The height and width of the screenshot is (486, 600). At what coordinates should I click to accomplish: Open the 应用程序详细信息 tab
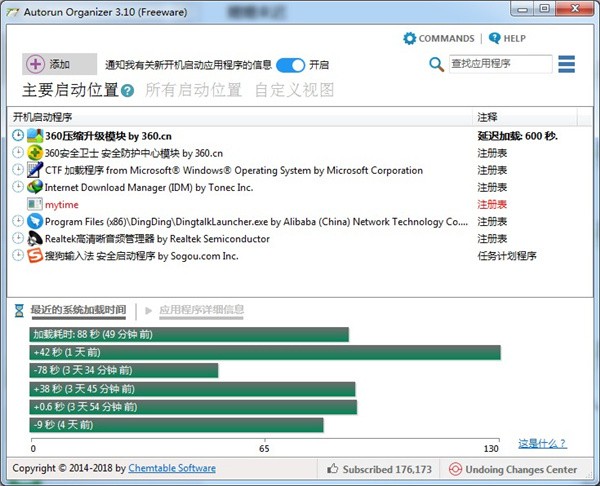tap(201, 310)
